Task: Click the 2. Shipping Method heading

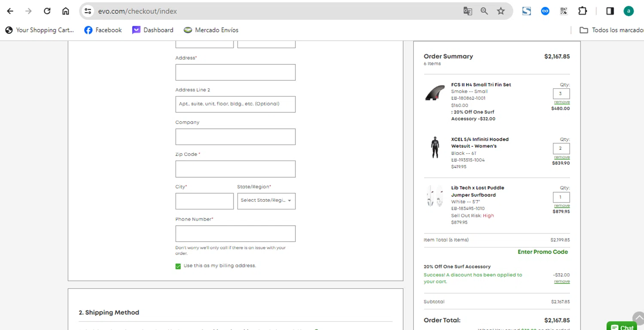Action: (109, 312)
